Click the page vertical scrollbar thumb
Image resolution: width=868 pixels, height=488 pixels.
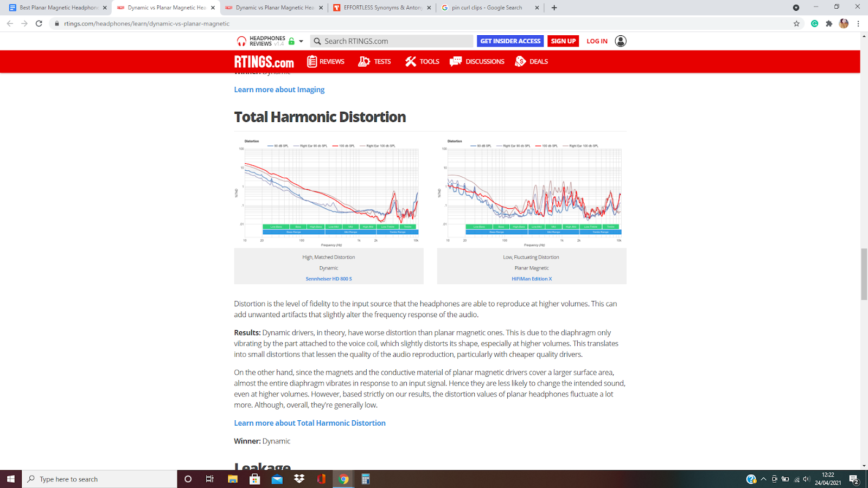click(x=864, y=274)
